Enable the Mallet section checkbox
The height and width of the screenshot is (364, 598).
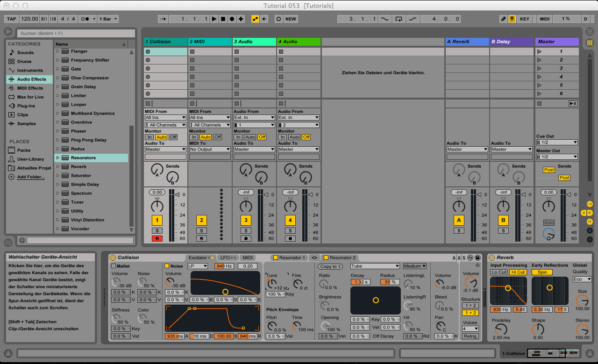(x=113, y=266)
